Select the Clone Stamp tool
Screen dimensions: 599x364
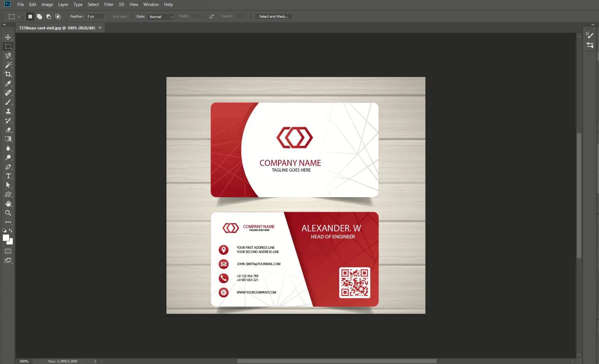[8, 111]
